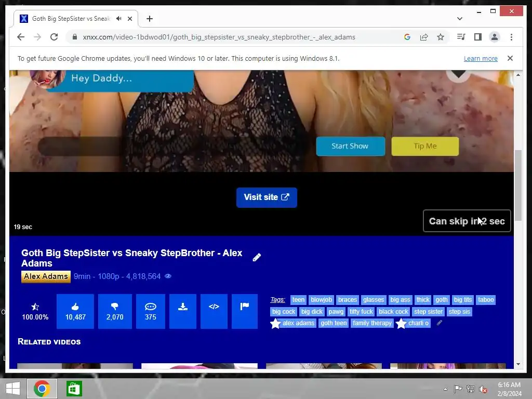Go back to the previous page

point(21,37)
